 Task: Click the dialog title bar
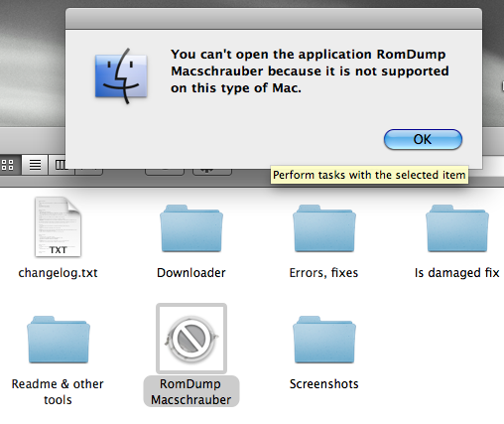(x=274, y=19)
